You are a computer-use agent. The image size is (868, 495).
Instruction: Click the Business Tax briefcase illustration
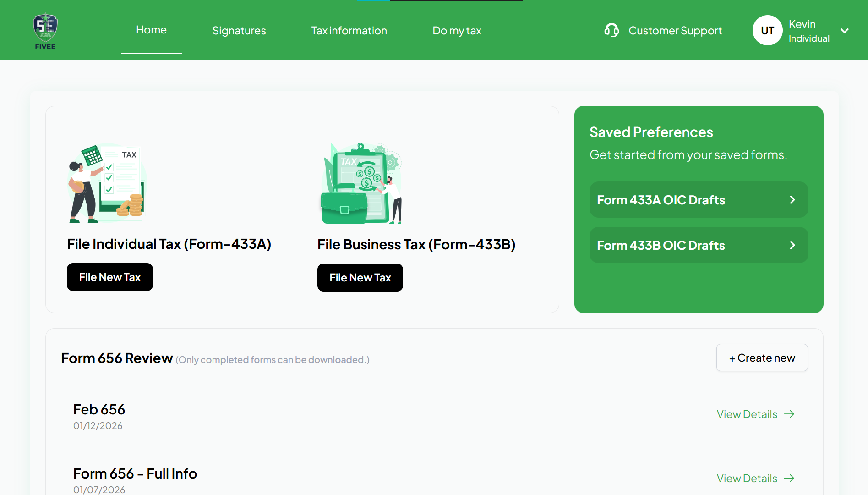361,183
